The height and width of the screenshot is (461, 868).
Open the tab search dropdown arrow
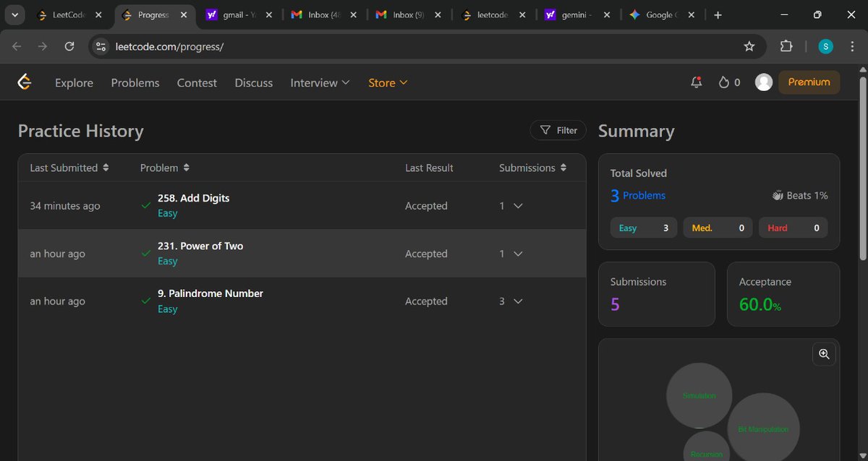click(14, 14)
